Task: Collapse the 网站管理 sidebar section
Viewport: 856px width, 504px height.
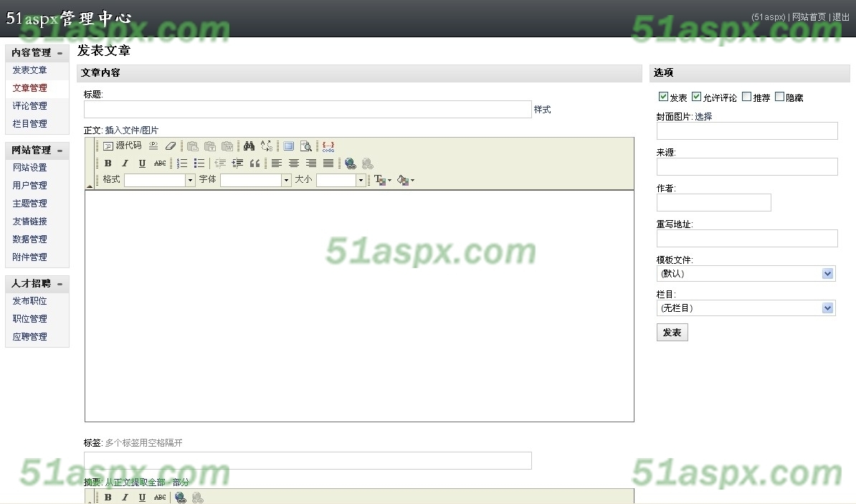Action: pos(60,150)
